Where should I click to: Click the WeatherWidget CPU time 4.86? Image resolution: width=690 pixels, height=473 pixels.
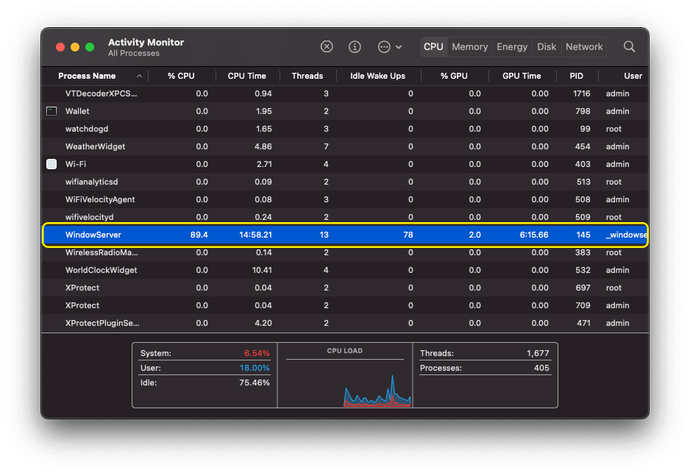pos(263,147)
